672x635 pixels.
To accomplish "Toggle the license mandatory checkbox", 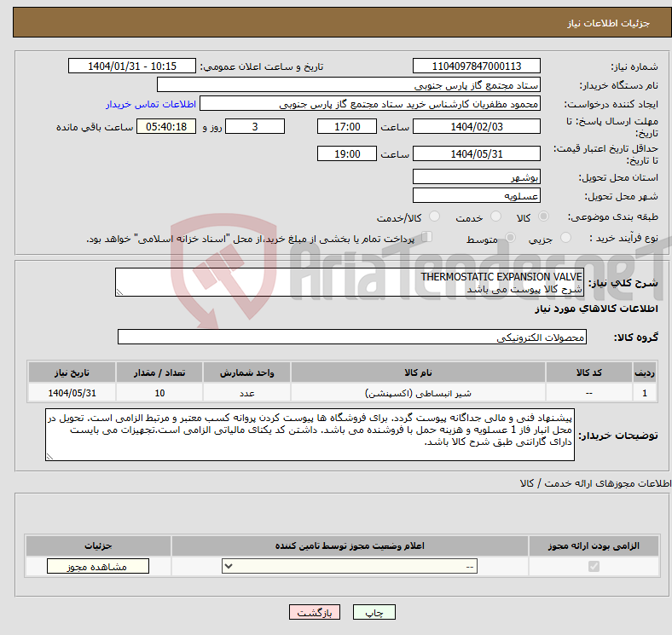I will [594, 567].
